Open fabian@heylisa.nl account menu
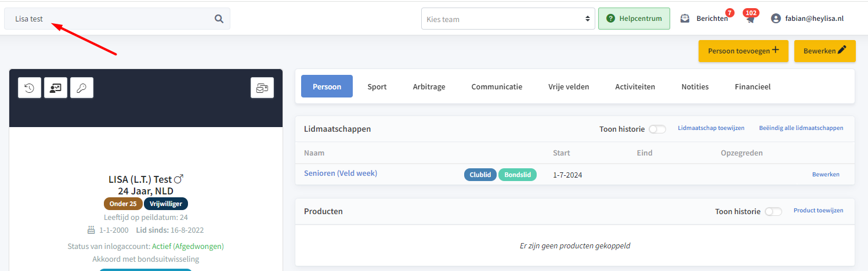Viewport: 868px width, 271px height. click(814, 19)
